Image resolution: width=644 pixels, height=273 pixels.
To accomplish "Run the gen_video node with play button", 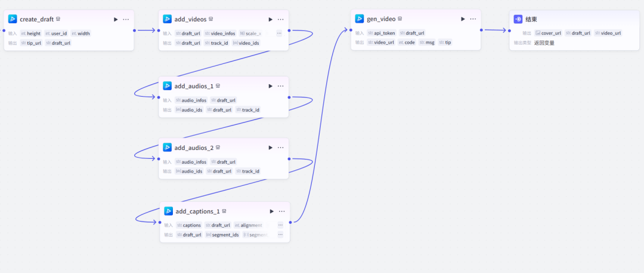I will click(x=463, y=19).
